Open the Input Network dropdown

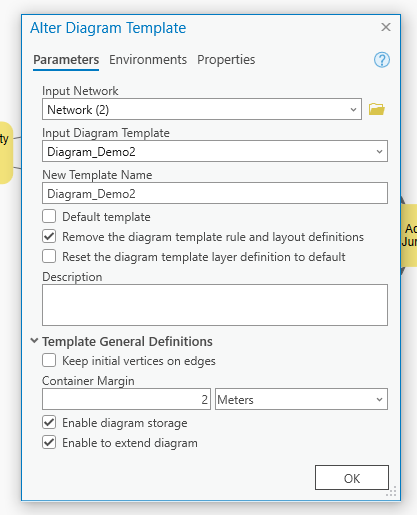tap(202, 109)
